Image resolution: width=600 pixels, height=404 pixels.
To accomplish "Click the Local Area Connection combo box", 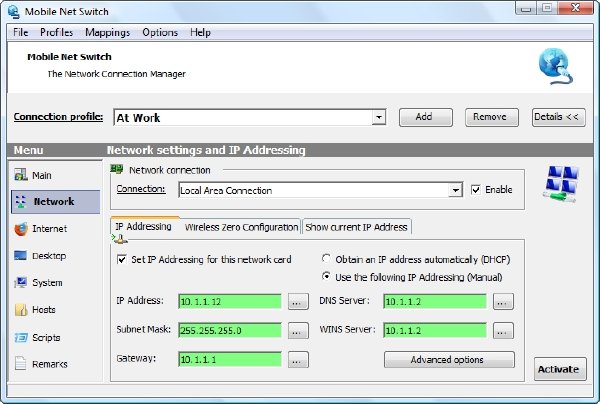I will point(320,190).
